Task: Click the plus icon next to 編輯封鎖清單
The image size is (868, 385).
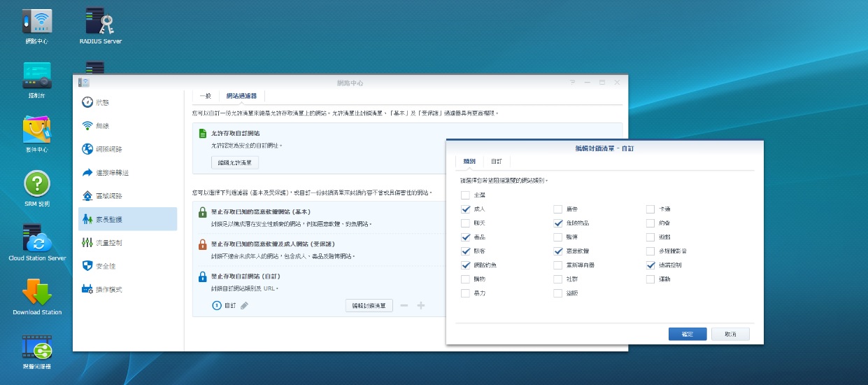Action: 421,306
